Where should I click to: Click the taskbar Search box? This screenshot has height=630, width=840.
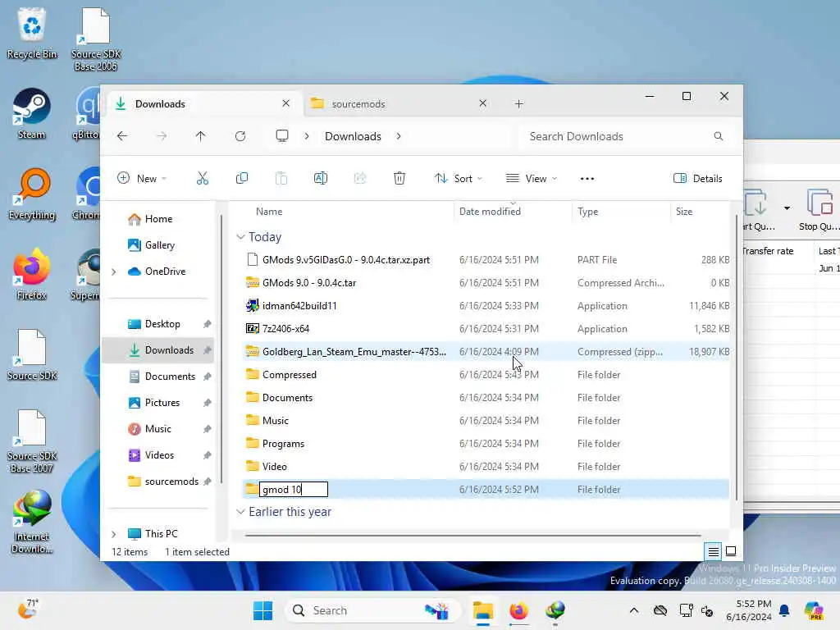point(373,610)
